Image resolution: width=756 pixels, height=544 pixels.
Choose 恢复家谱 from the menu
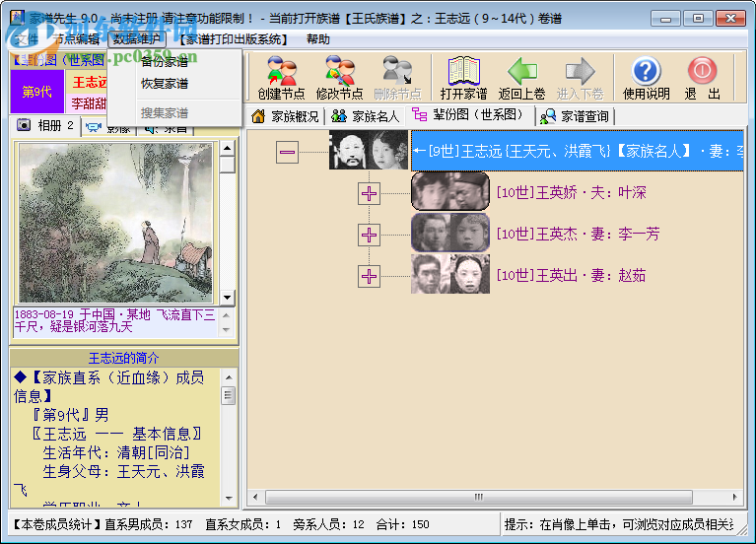pos(165,84)
